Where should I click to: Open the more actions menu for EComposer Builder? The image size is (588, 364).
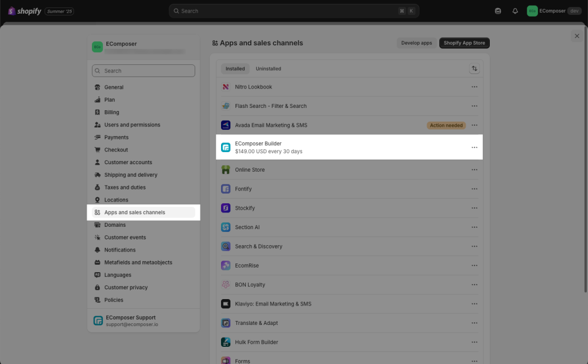click(474, 148)
